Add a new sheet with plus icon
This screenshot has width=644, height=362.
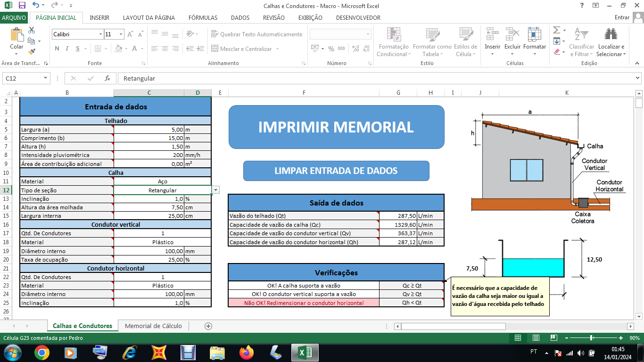pos(208,326)
